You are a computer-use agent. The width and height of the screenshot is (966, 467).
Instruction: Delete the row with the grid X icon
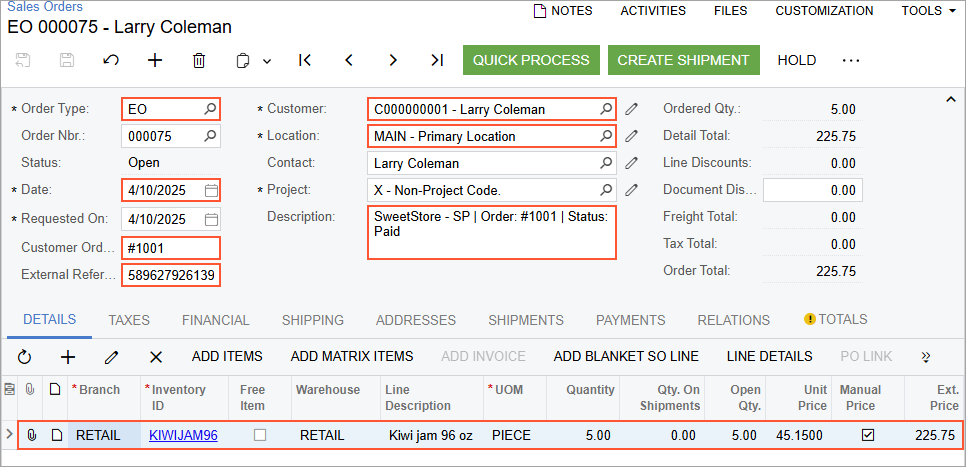pos(156,356)
